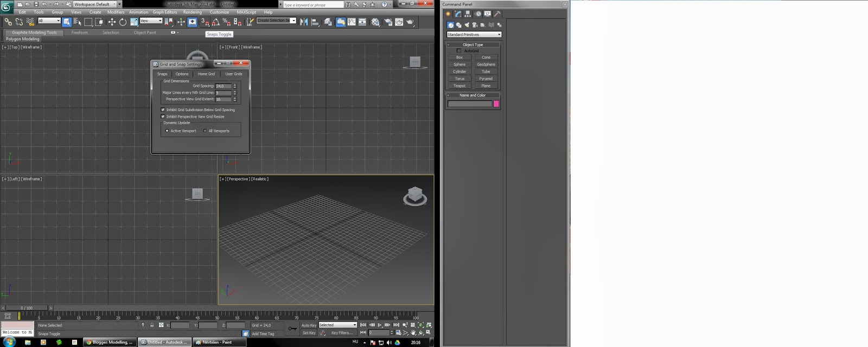Click the object name field in Name and Color
Viewport: 868px width, 347px height.
(x=470, y=104)
